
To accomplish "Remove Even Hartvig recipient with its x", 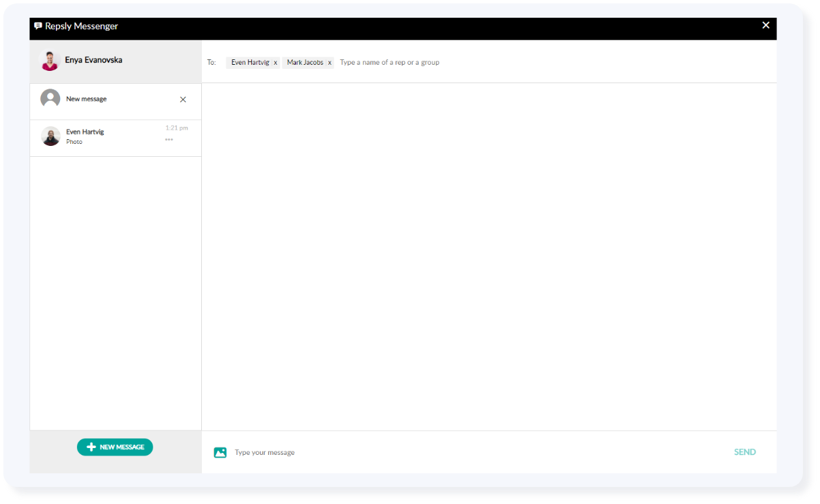I will click(x=276, y=62).
